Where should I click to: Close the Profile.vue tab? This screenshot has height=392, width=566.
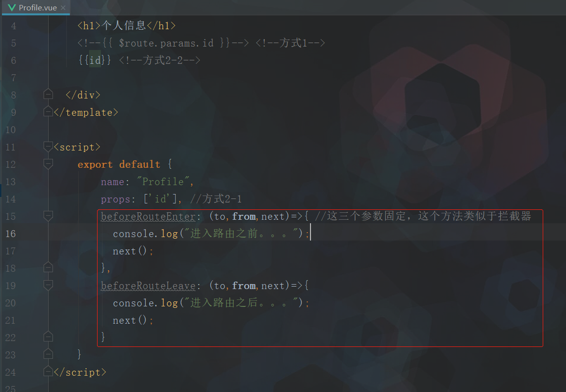pyautogui.click(x=63, y=7)
